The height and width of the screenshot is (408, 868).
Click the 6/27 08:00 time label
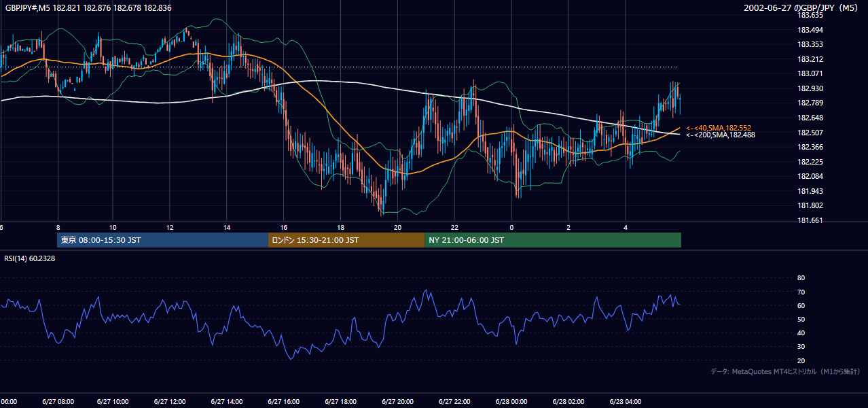[x=58, y=402]
